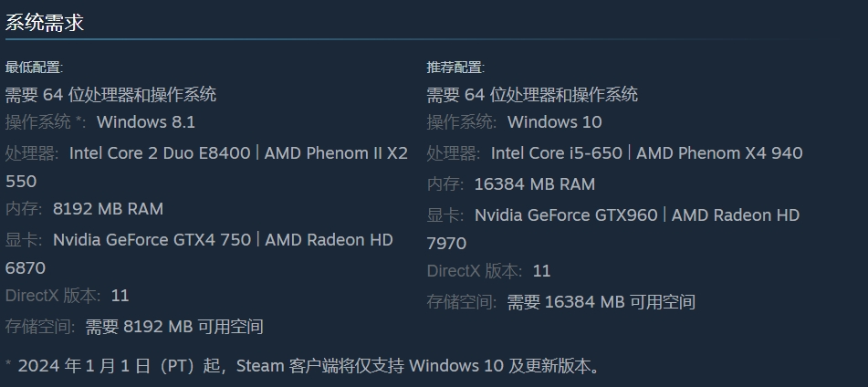Click the recommended 处理器 label

(453, 153)
